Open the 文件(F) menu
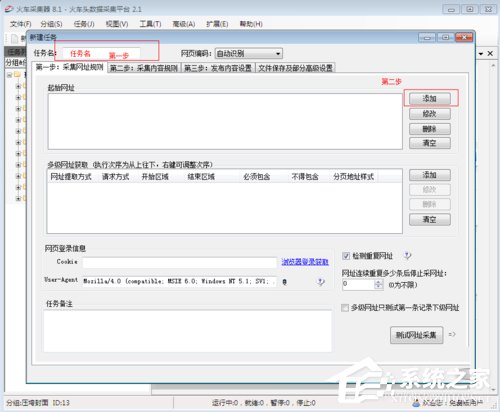 [x=20, y=24]
